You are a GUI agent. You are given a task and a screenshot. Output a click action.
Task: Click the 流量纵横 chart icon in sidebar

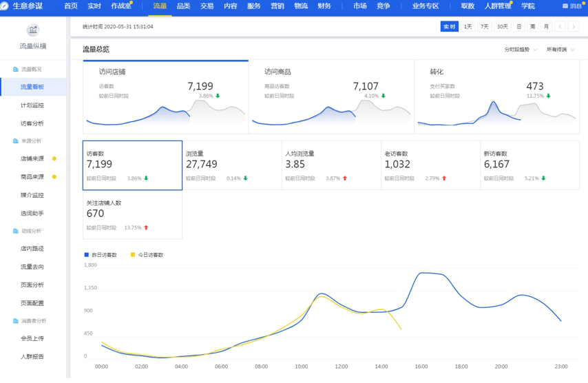pyautogui.click(x=32, y=30)
